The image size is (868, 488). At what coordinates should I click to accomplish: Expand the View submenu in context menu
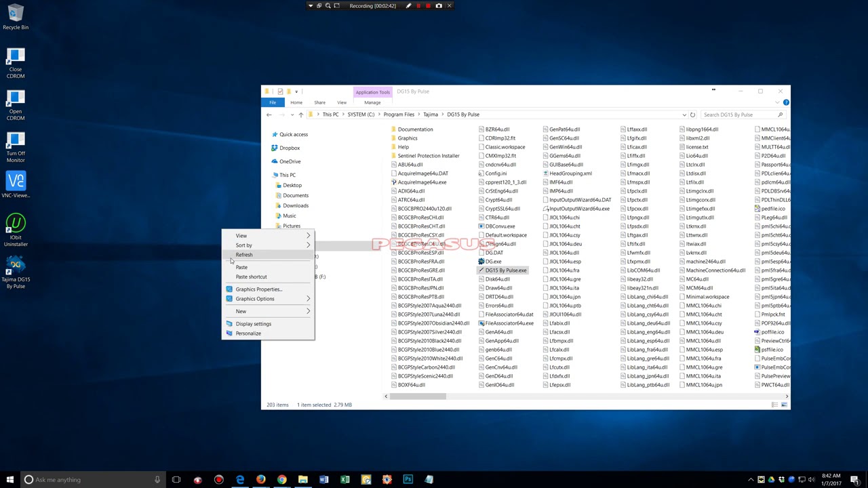tap(268, 236)
